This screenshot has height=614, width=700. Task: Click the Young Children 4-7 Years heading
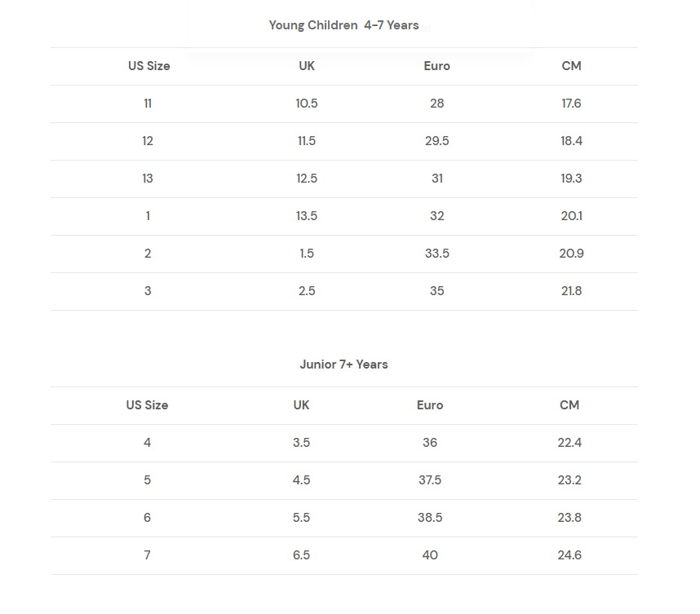343,25
